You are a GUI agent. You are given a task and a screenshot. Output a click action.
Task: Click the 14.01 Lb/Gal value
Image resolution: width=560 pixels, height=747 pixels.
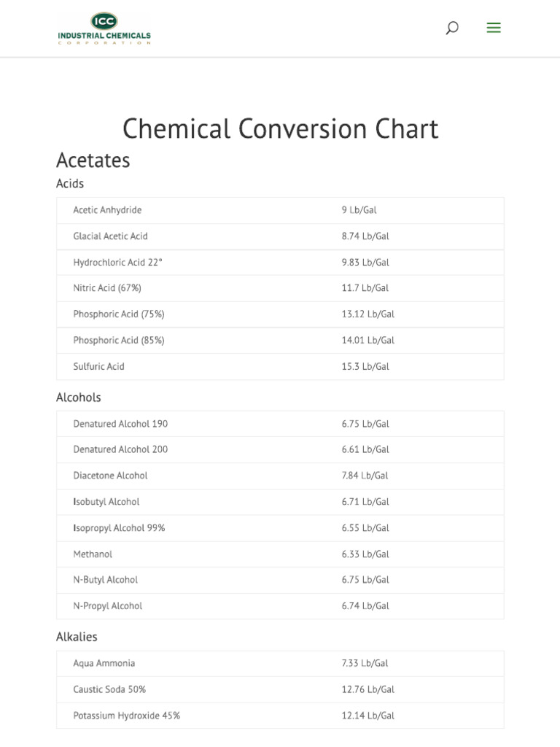pyautogui.click(x=367, y=341)
